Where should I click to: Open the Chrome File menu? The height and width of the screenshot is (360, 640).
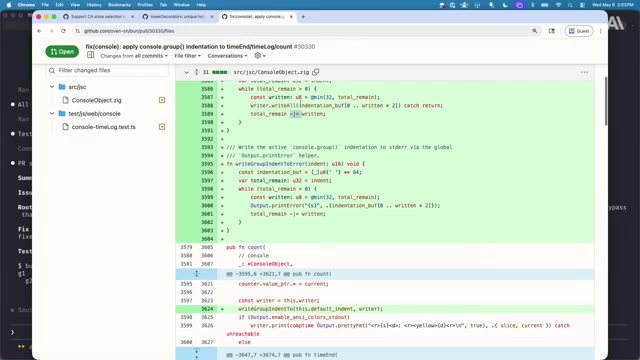[45, 5]
